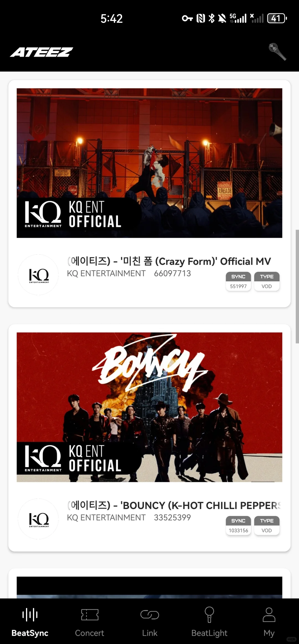Screen dimensions: 299x644
Task: Tap the SYNC 551997 badge
Action: click(238, 281)
